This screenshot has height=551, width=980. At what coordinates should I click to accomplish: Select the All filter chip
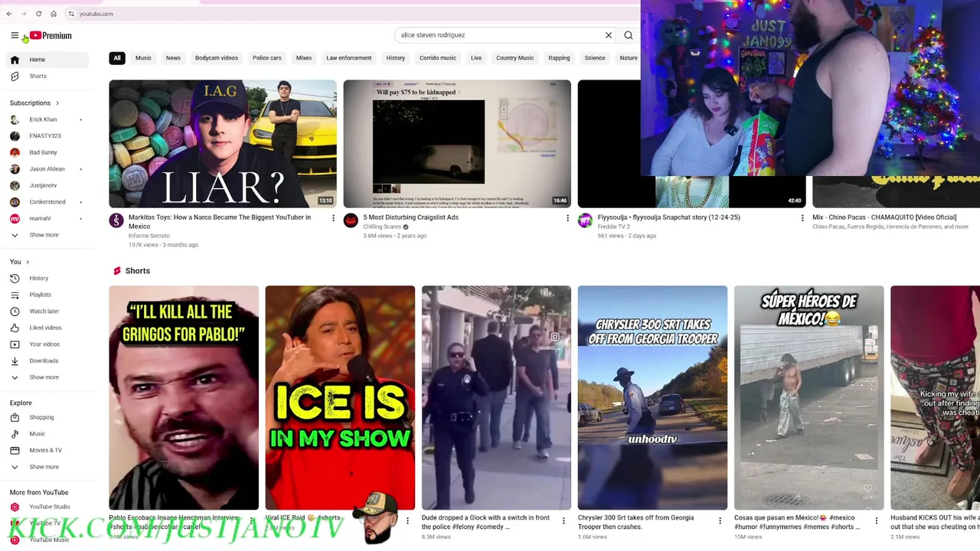coord(117,58)
